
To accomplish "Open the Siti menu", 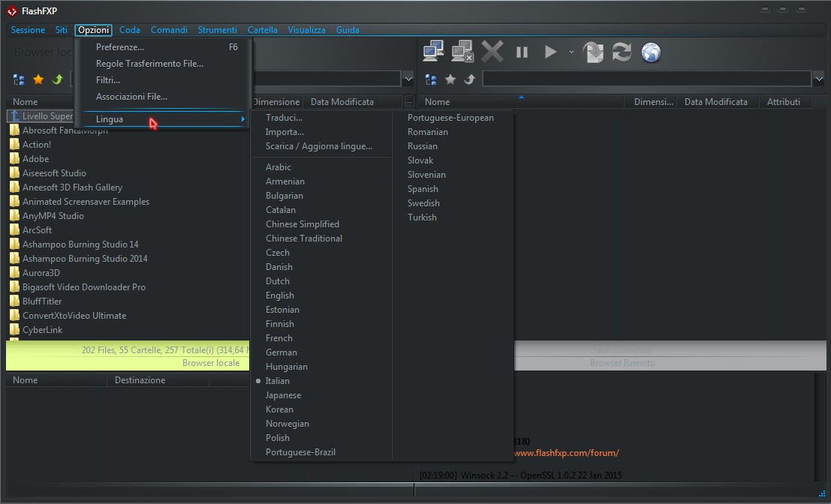I will click(x=62, y=30).
